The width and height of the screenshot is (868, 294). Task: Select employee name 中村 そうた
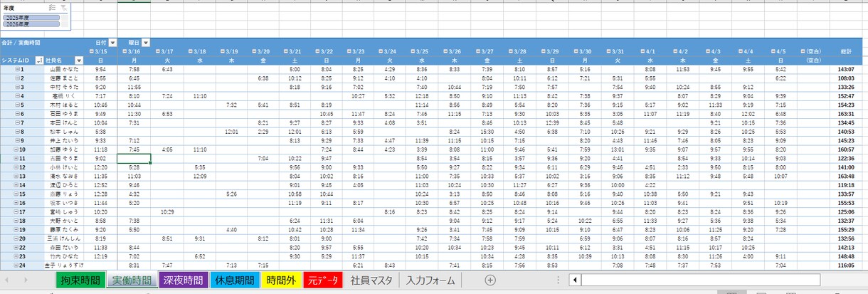[64, 87]
